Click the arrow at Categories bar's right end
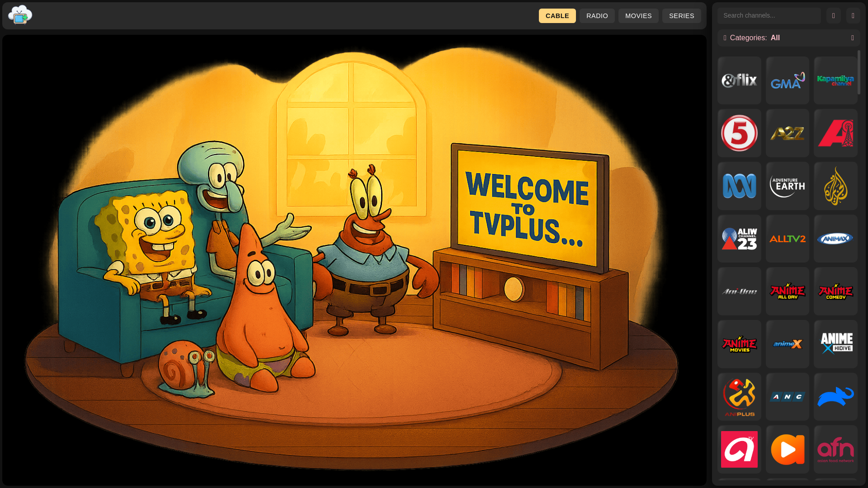Image resolution: width=868 pixels, height=488 pixels. tap(853, 38)
